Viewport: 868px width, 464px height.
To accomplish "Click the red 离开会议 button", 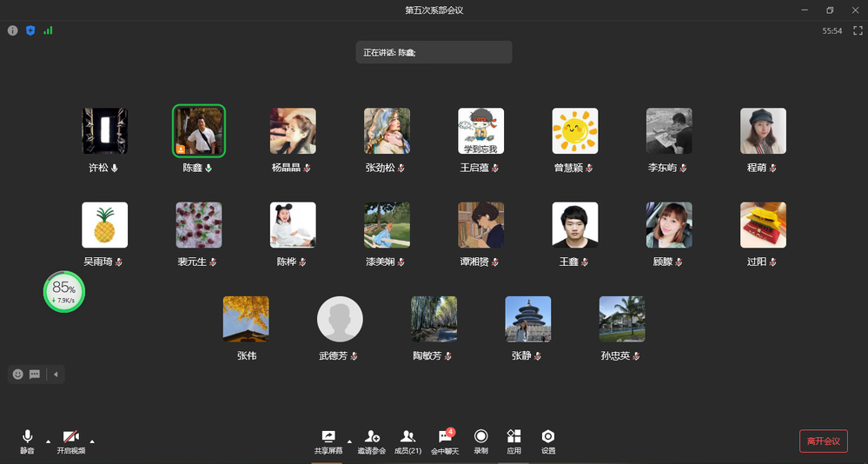I will 823,441.
